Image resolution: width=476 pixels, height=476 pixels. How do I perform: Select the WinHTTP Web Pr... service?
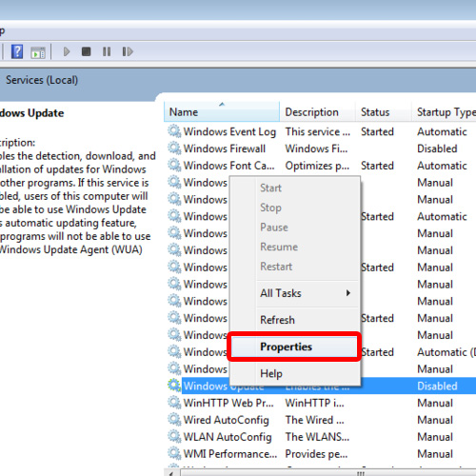coord(228,403)
